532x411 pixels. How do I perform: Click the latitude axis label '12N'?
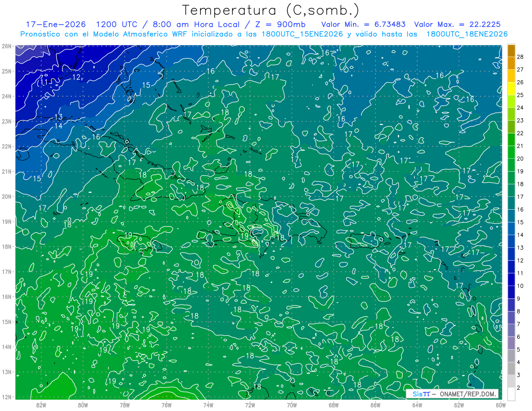point(7,397)
